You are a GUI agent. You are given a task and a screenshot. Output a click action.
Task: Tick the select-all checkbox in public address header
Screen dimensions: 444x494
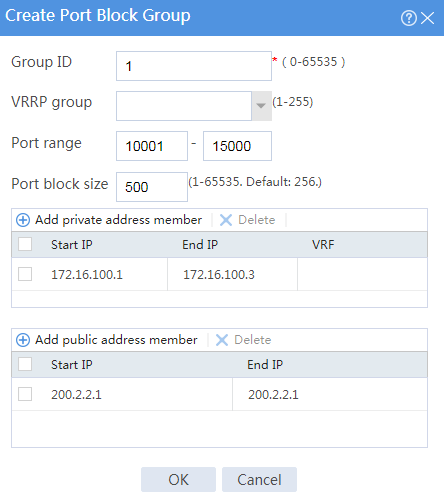(x=25, y=364)
